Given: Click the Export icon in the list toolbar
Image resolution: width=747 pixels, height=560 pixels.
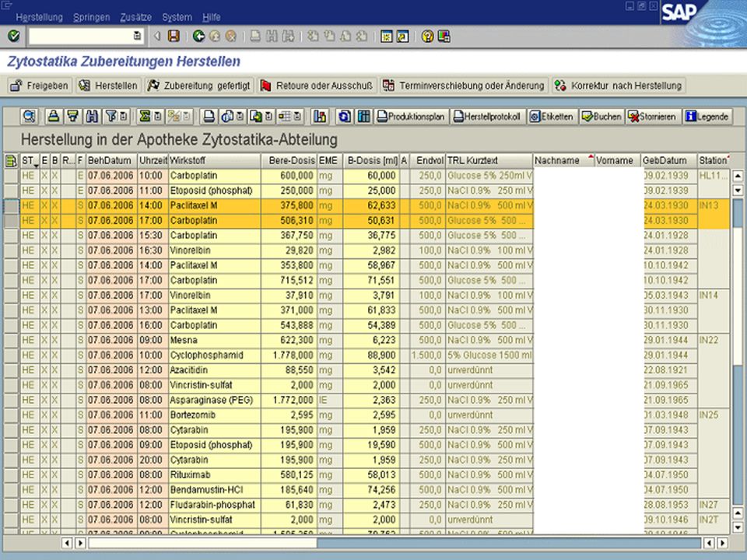Looking at the screenshot, I should point(256,116).
